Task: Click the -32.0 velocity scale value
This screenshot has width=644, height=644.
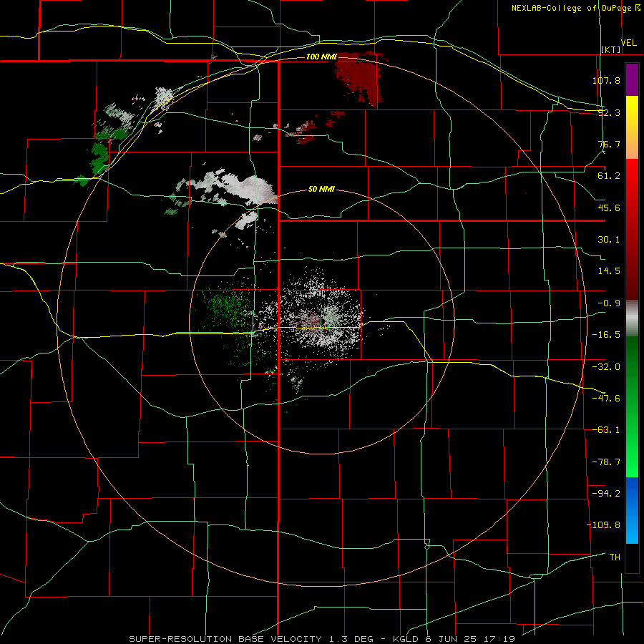Action: 606,367
